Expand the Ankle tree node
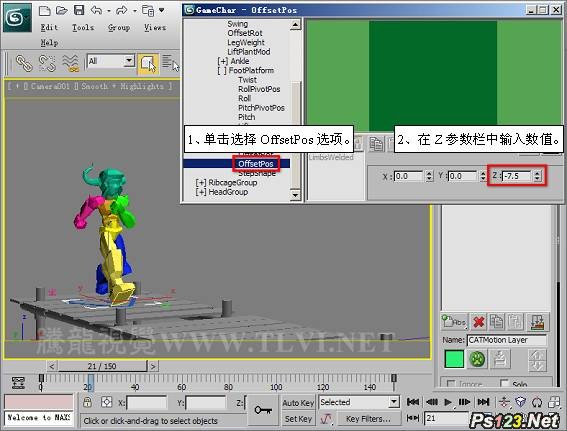This screenshot has width=567, height=431. click(x=222, y=61)
